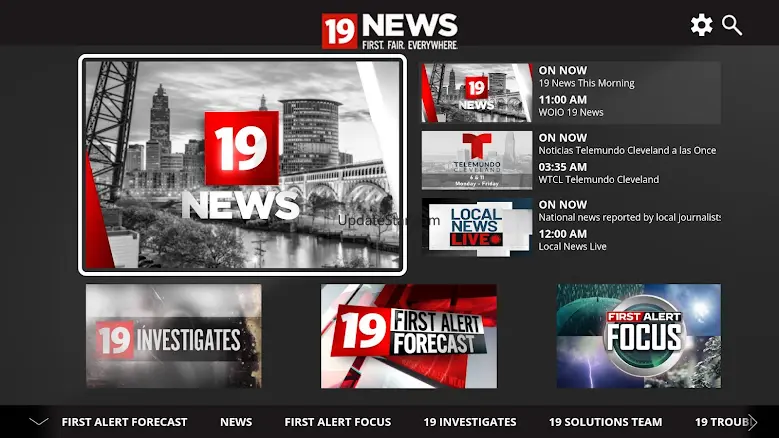Go to the First Alert Focus menu item
Screen dimensions: 779x438
coord(338,422)
